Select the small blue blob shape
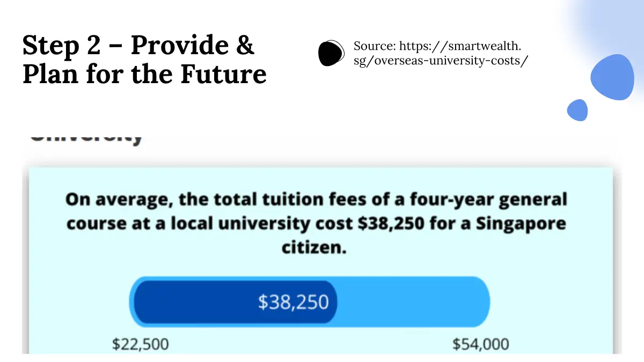 pos(577,110)
